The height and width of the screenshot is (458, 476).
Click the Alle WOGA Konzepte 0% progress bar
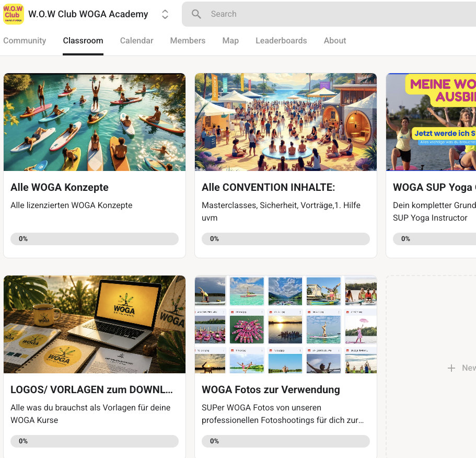click(95, 239)
